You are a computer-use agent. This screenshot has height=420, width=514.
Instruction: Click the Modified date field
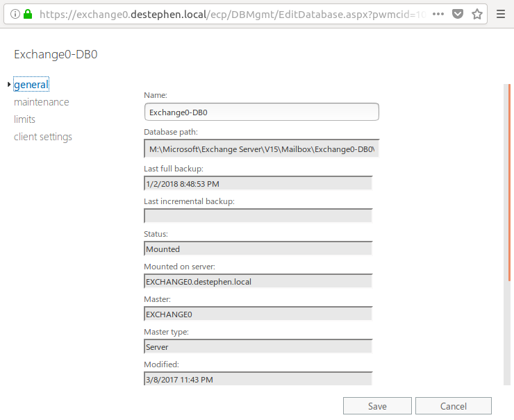(258, 379)
